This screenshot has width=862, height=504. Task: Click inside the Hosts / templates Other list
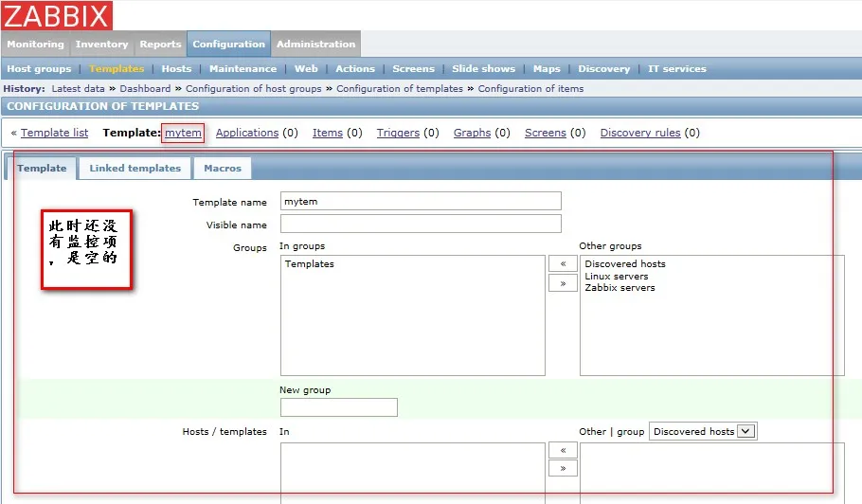coord(712,474)
